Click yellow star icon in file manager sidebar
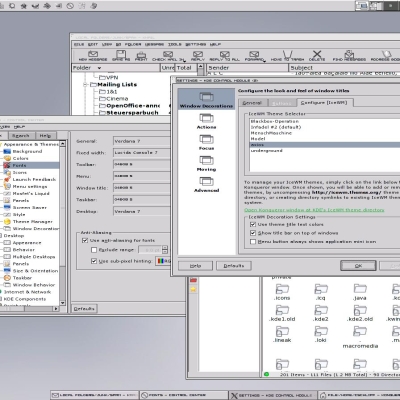The width and height of the screenshot is (400, 400). [193, 289]
